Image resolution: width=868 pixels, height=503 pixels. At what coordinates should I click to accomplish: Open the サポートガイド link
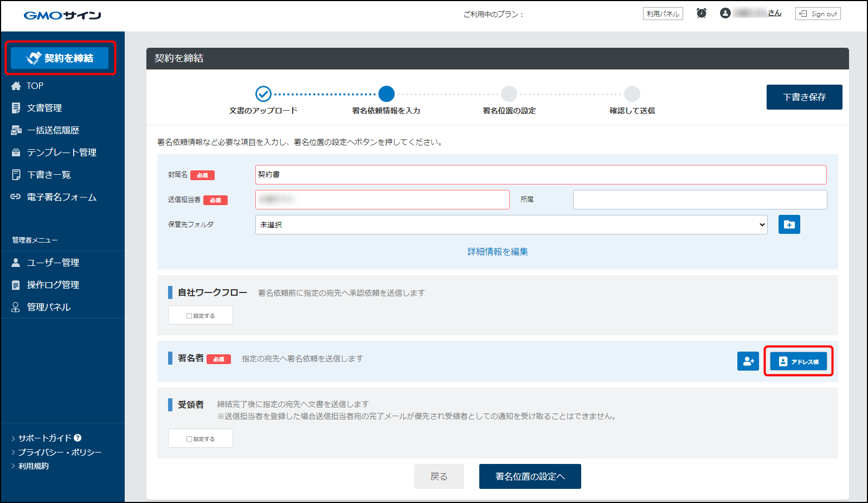point(45,438)
